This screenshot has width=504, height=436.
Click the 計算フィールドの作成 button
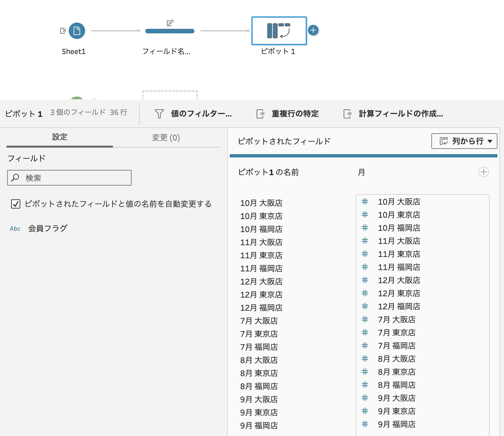point(393,114)
